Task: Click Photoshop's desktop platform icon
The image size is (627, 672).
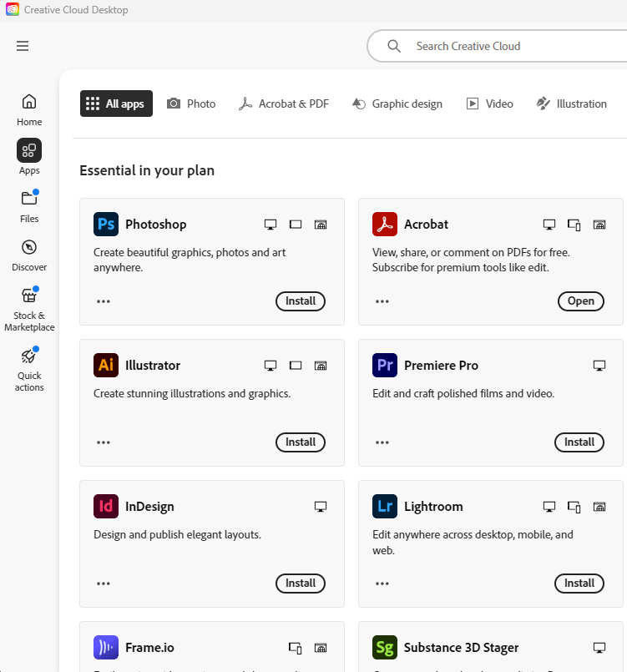Action: click(x=271, y=225)
